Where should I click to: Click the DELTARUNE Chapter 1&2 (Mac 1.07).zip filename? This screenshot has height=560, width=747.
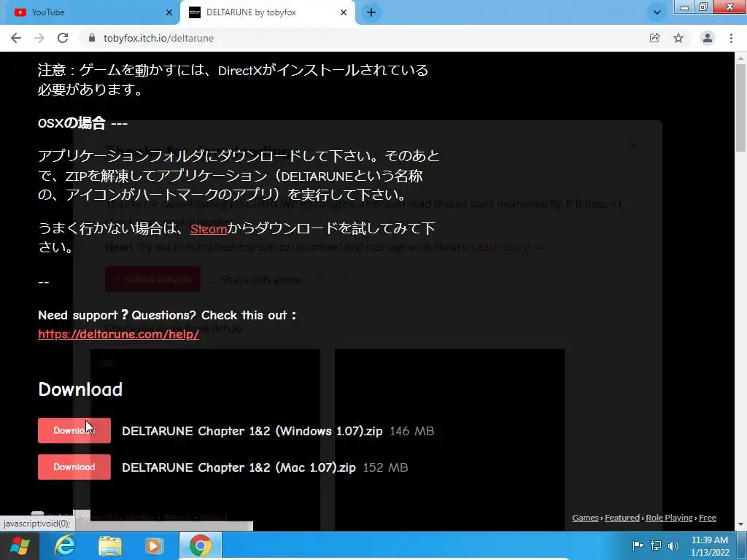click(x=239, y=467)
